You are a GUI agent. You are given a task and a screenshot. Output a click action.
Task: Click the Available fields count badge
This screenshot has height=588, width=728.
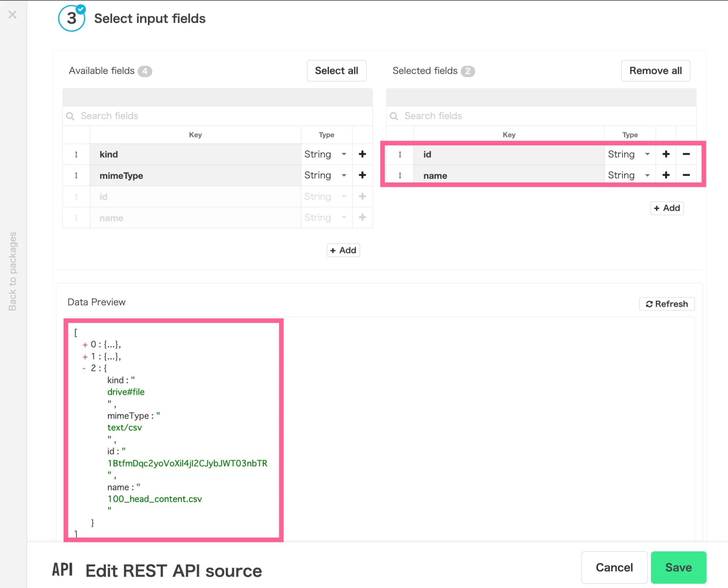(145, 71)
